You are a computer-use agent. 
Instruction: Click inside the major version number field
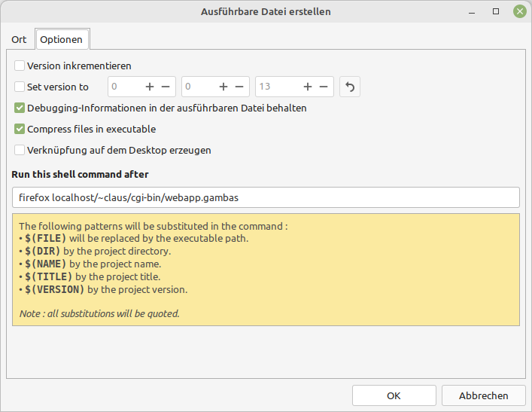coord(124,87)
